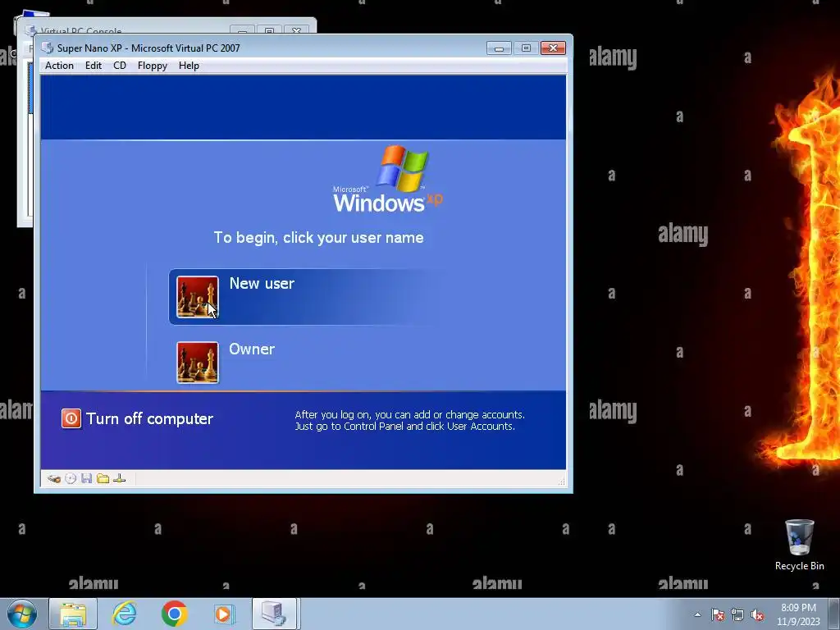Viewport: 840px width, 630px height.
Task: Open Windows Explorer from the taskbar
Action: pos(73,614)
